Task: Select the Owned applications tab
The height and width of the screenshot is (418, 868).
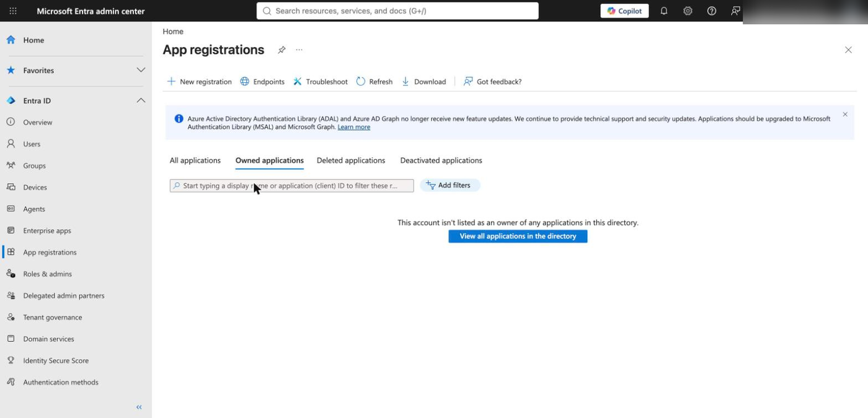Action: pyautogui.click(x=270, y=160)
